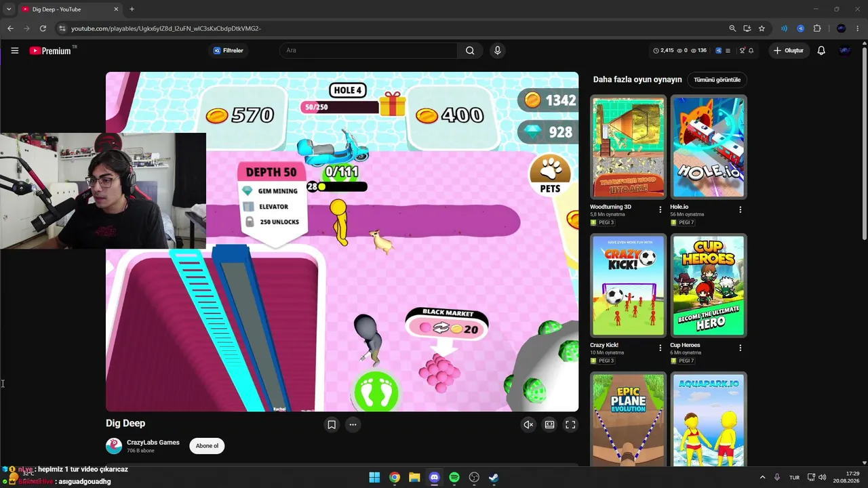Viewport: 868px width, 488px height.
Task: Click Tümünü görüntüle to view all games
Action: (717, 80)
